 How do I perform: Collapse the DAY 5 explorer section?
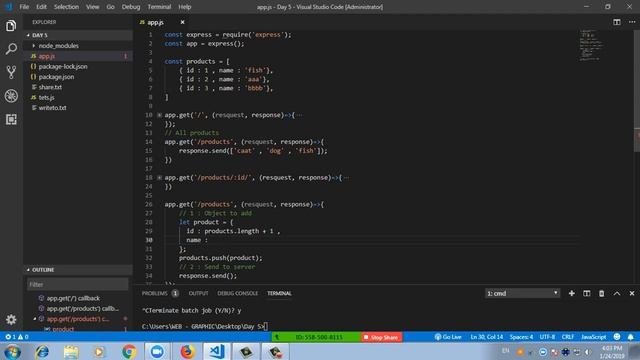click(28, 35)
